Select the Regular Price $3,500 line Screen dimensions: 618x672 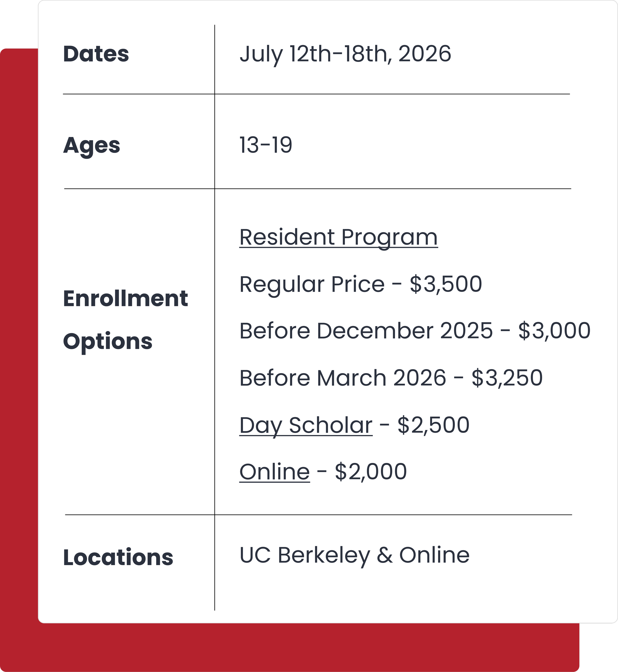[360, 284]
